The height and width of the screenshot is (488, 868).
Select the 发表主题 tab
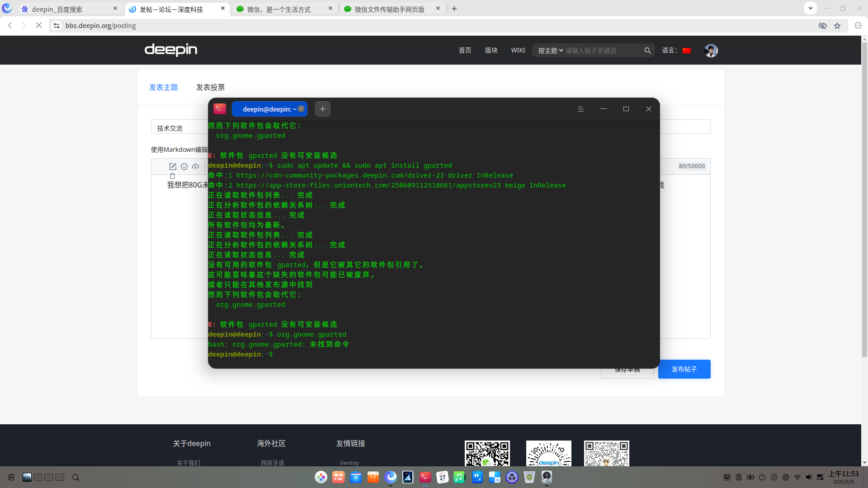(164, 87)
